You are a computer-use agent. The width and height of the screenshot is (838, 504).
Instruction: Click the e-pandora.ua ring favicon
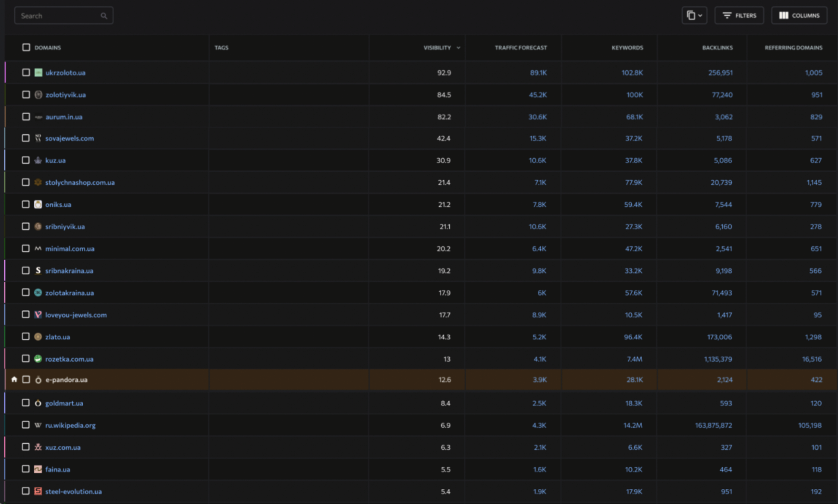coord(38,380)
